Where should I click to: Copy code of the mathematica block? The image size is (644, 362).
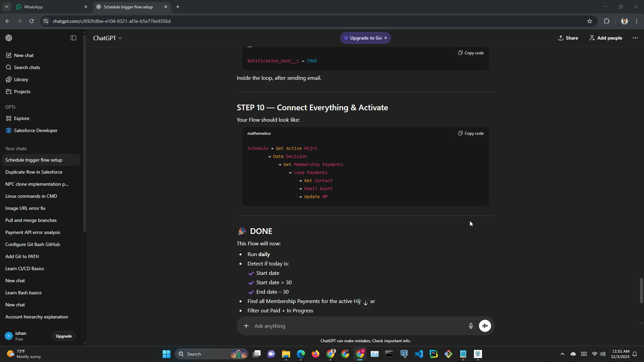pos(471,133)
